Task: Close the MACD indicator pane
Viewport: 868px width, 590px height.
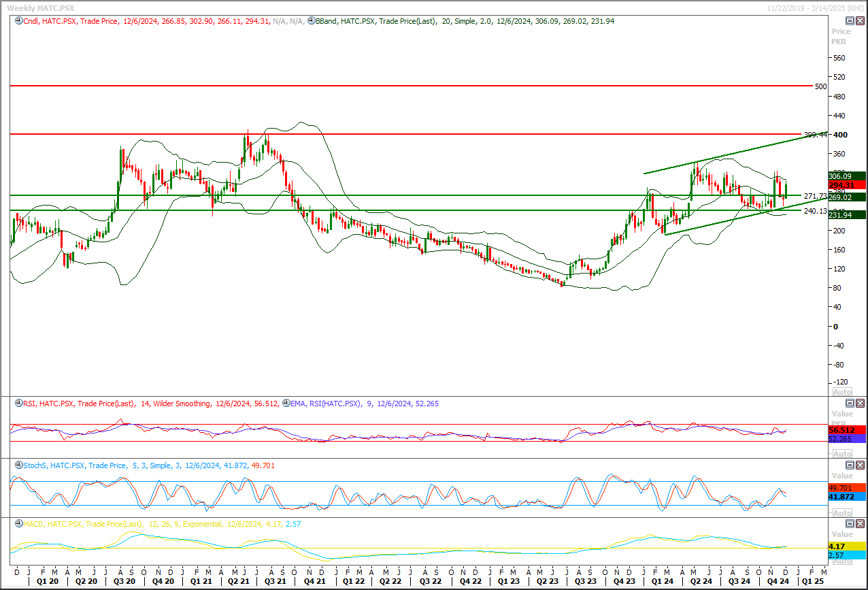Action: [859, 524]
